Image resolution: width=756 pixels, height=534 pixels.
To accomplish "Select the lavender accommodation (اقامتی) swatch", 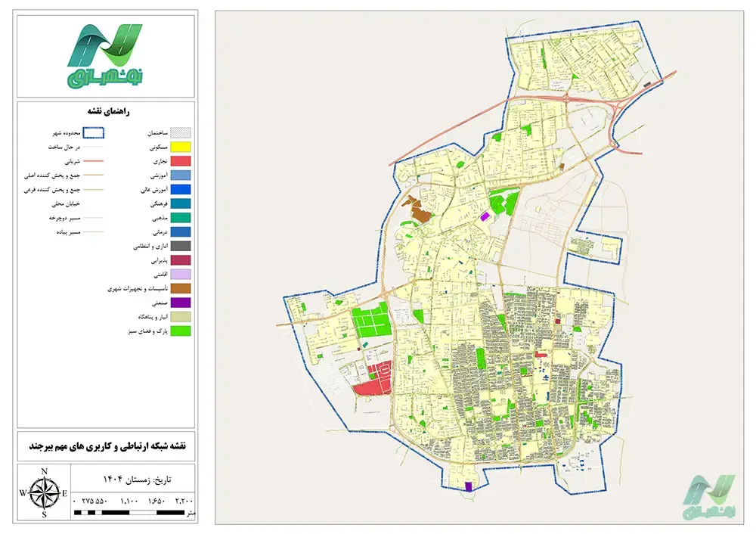I will pyautogui.click(x=180, y=275).
